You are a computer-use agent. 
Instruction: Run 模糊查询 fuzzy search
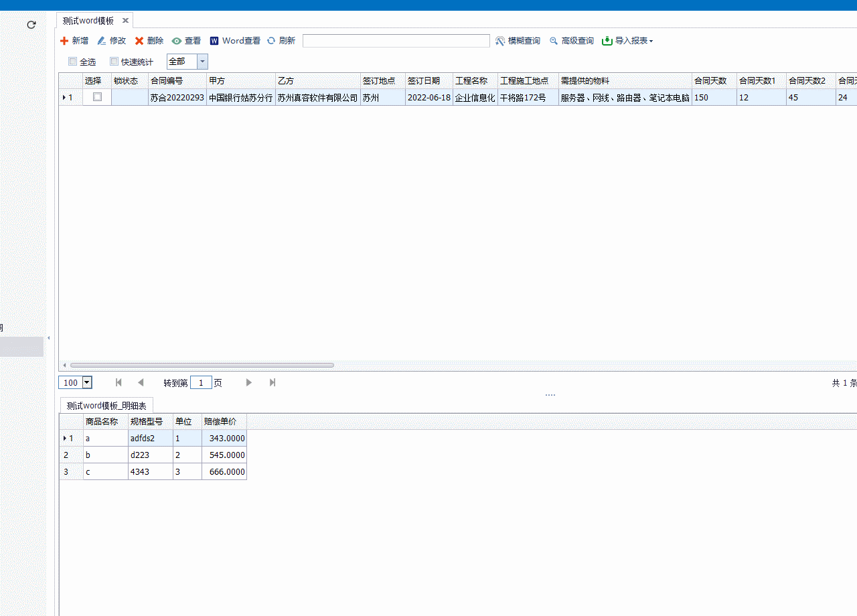518,41
